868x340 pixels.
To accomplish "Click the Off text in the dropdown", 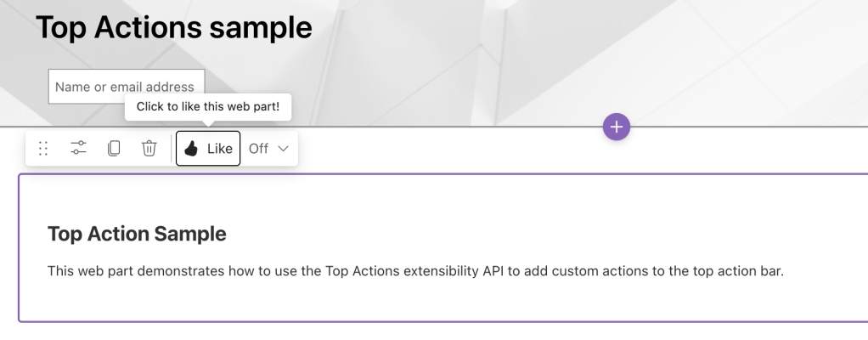I will point(258,149).
